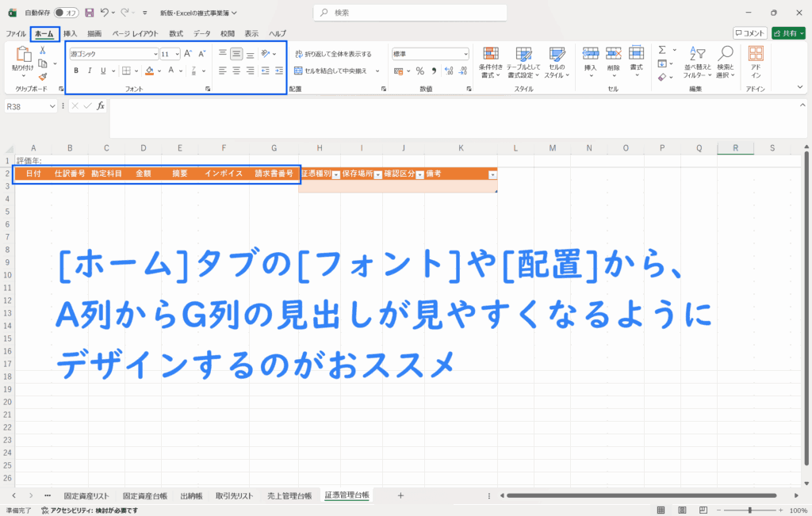The image size is (812, 516).
Task: Click the increase font size icon
Action: (x=188, y=54)
